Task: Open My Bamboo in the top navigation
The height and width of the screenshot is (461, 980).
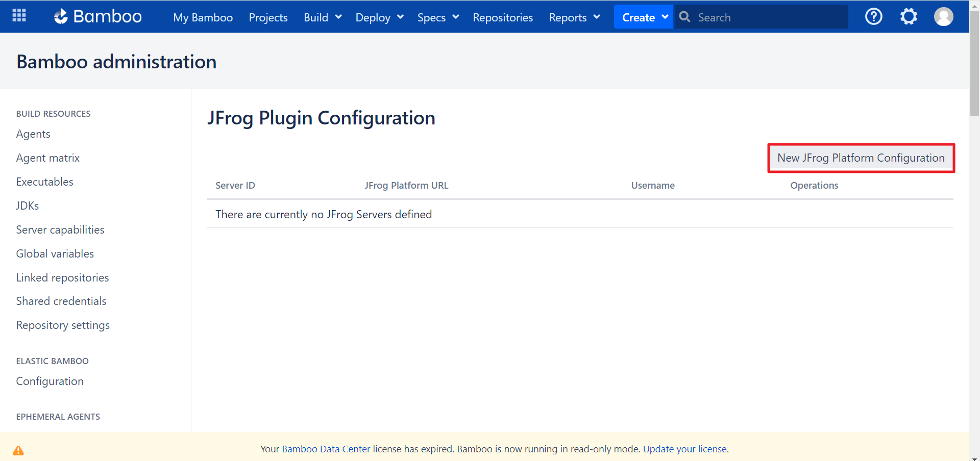Action: pyautogui.click(x=203, y=17)
